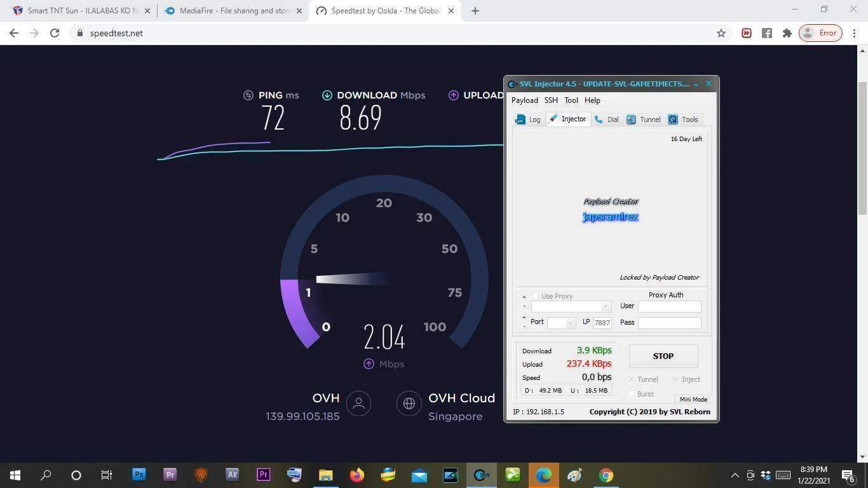The image size is (868, 488).
Task: Open Chrome extensions puzzle icon
Action: (787, 33)
